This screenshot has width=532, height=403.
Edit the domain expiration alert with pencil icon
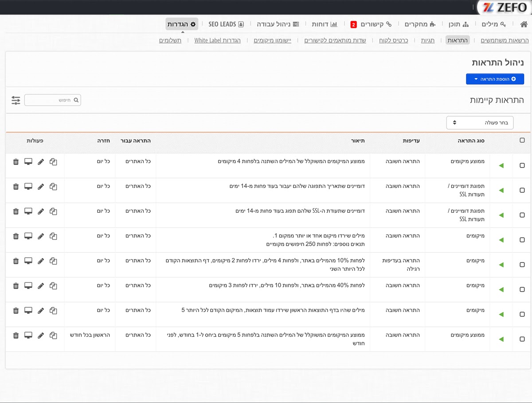41,187
